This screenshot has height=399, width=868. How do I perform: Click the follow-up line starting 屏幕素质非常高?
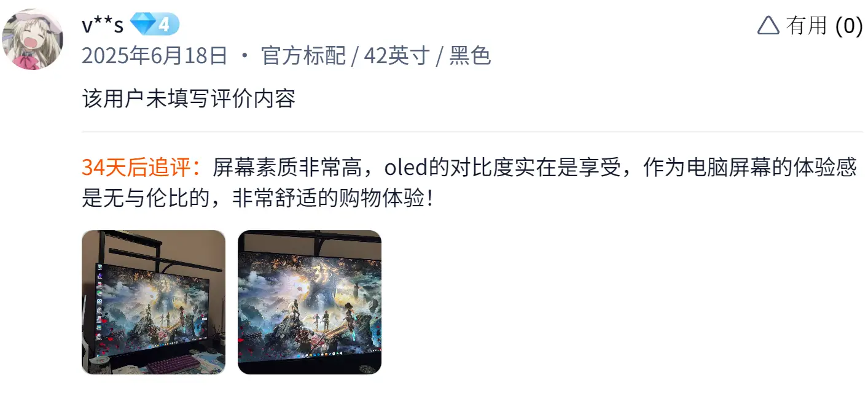click(x=469, y=167)
